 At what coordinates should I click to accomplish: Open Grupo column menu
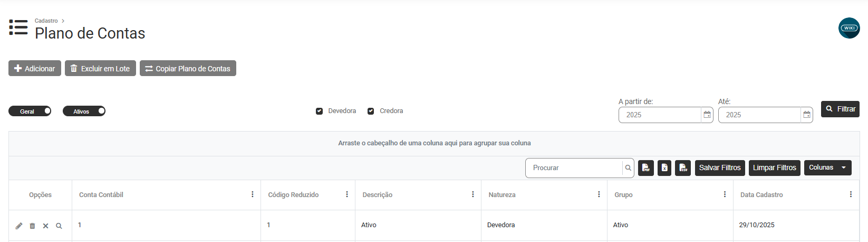click(725, 194)
